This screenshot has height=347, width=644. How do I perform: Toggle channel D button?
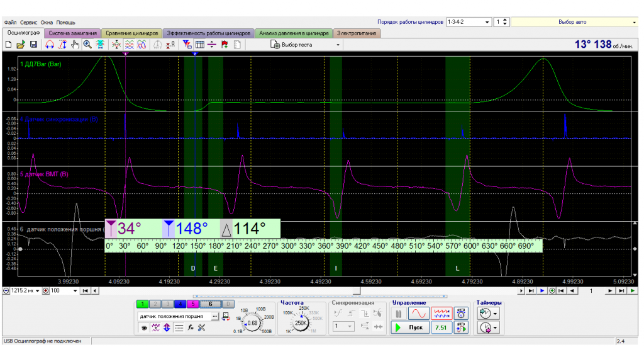tap(228, 304)
